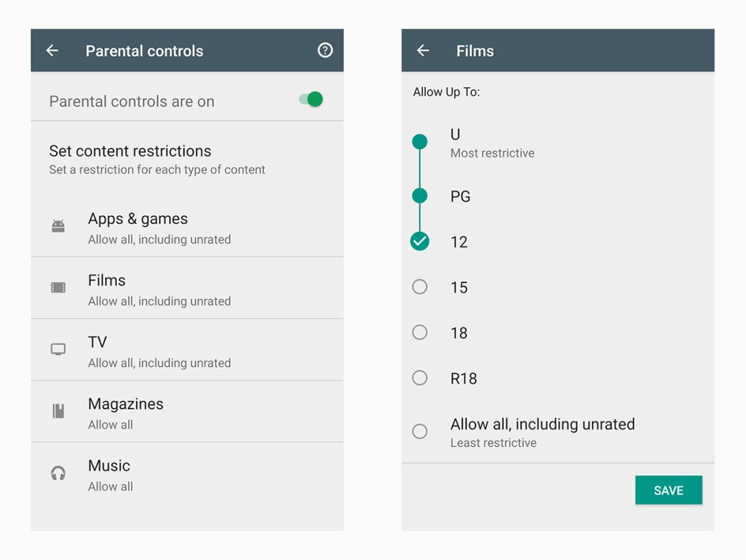Click the back arrow on Films screen
Viewport: 746px width, 560px height.
[423, 51]
